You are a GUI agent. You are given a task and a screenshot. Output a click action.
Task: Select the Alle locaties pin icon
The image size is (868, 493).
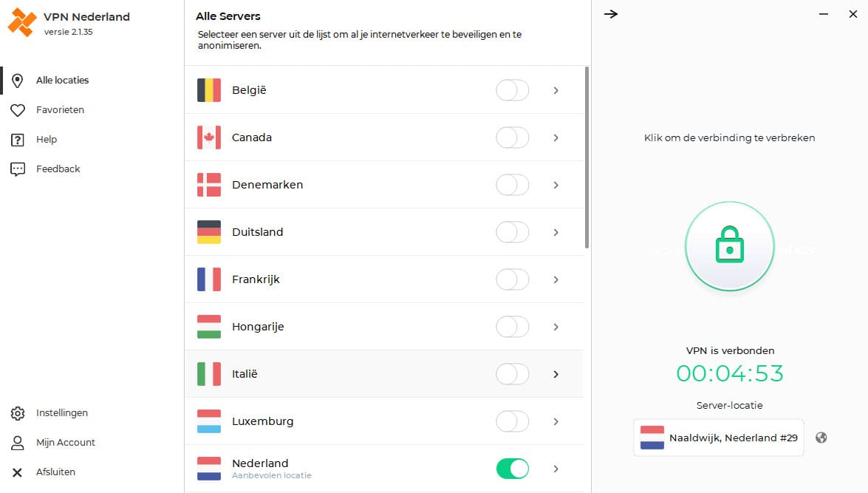(18, 80)
